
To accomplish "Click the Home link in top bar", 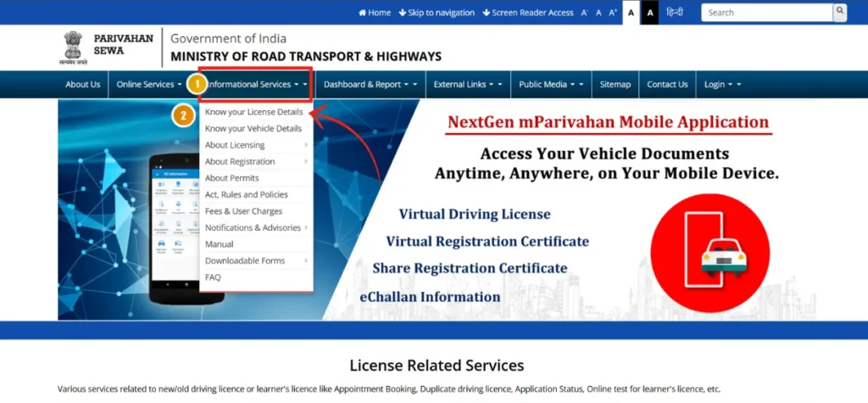I will coord(375,12).
